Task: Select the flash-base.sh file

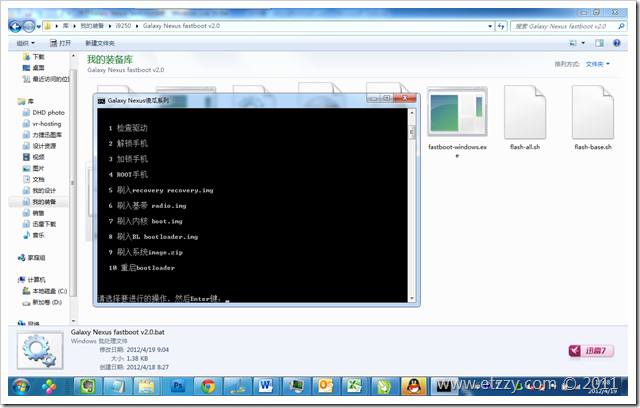Action: (x=593, y=118)
